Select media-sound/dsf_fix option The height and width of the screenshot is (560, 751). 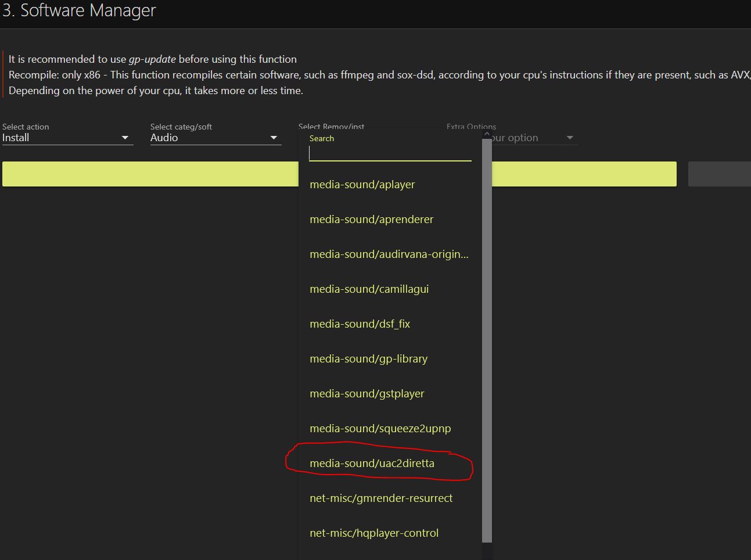390,324
